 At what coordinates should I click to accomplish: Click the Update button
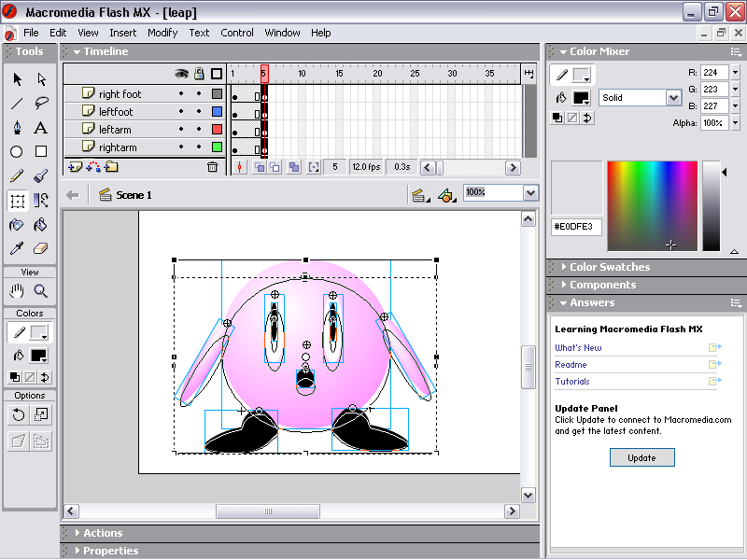641,457
